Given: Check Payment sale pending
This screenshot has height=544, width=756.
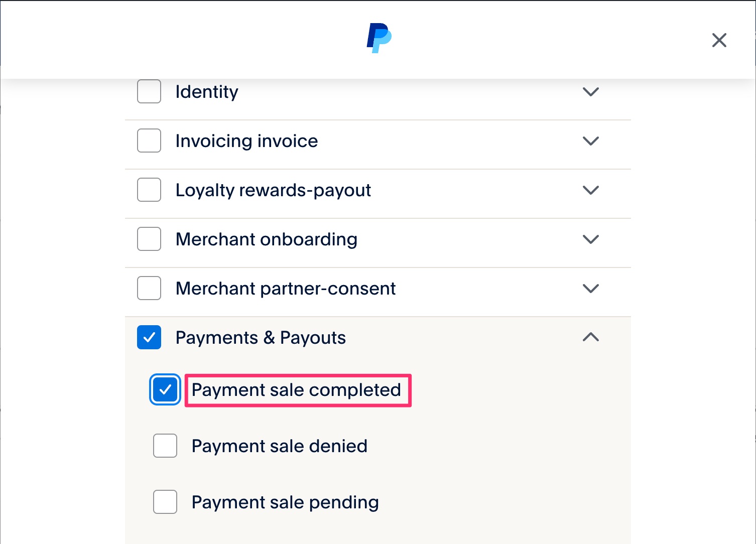Looking at the screenshot, I should 165,502.
